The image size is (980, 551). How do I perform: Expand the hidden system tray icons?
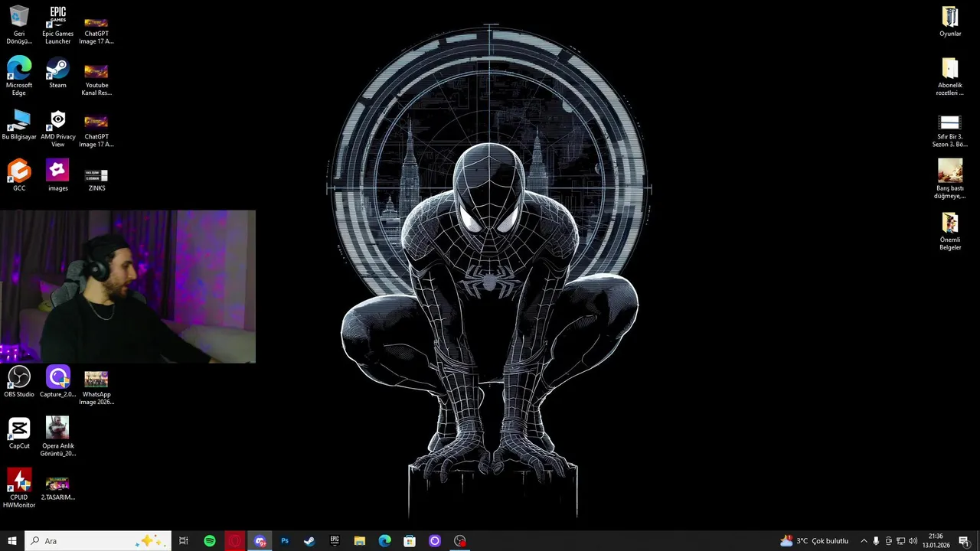pyautogui.click(x=864, y=541)
